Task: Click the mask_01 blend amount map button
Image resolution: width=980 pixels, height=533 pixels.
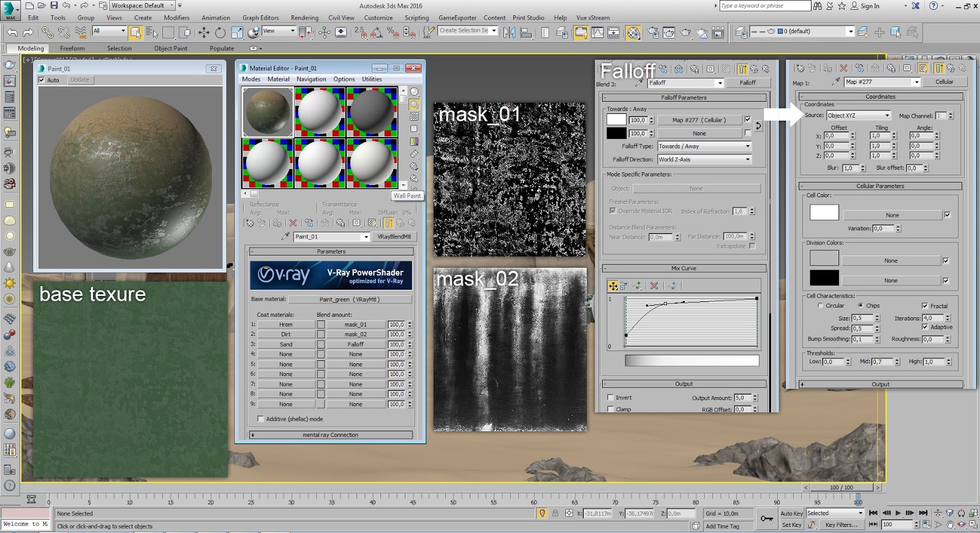Action: point(355,325)
